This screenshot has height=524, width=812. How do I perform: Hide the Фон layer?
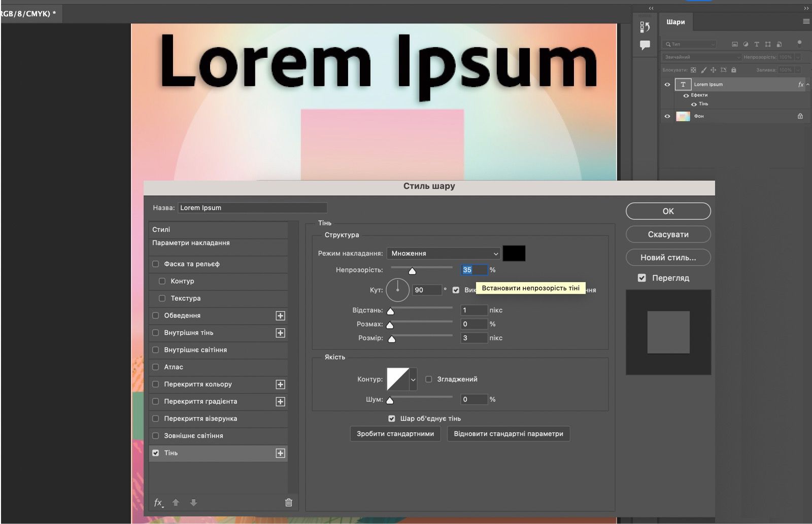667,116
